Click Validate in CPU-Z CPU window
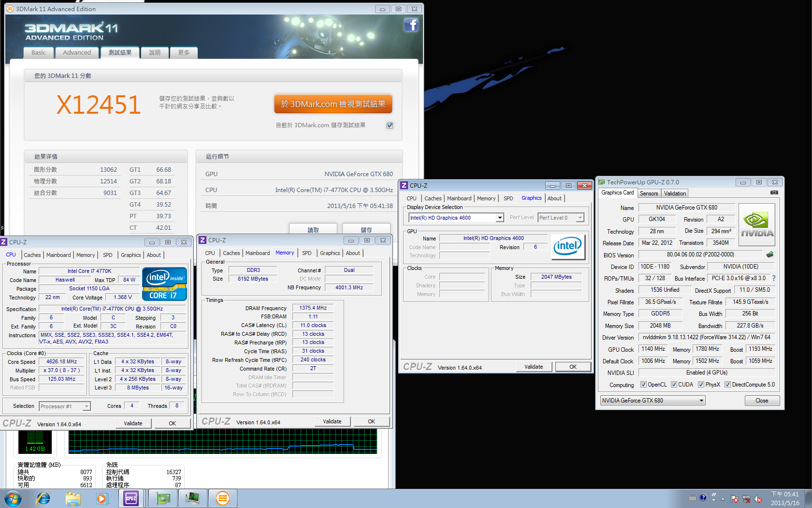812x508 pixels. 133,423
